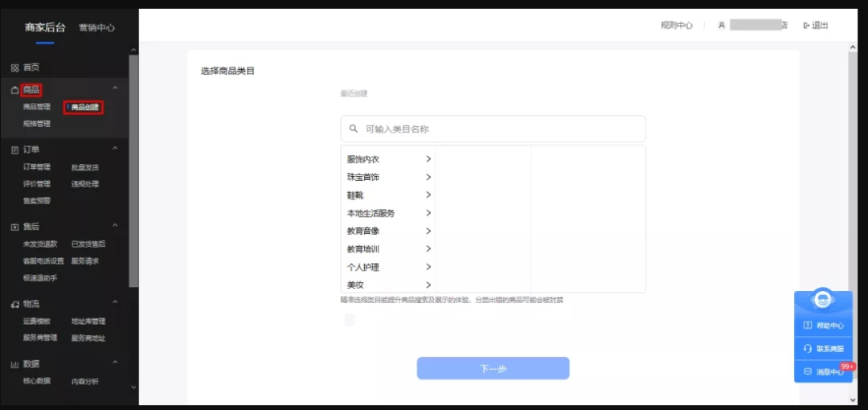Open 服务请求 in the sidebar
868x410 pixels.
tap(84, 261)
